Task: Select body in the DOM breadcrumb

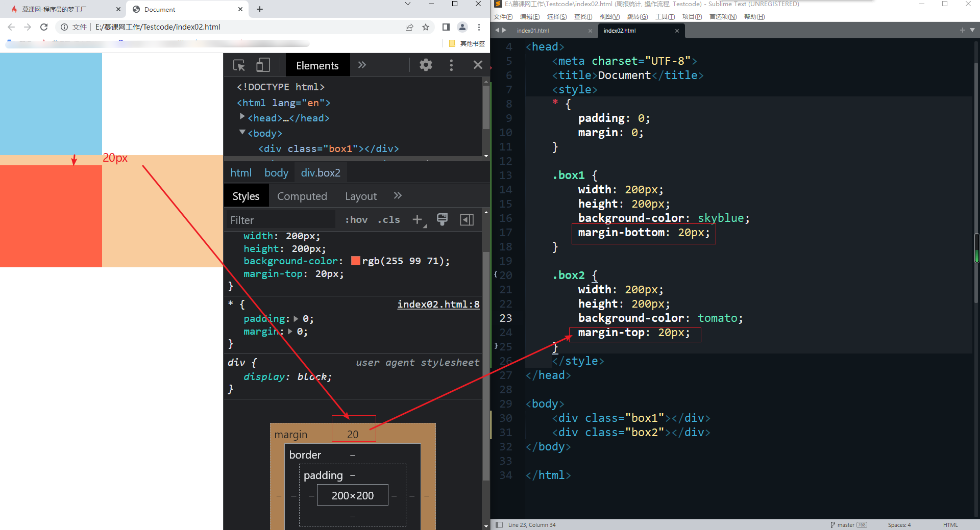Action: click(x=276, y=173)
